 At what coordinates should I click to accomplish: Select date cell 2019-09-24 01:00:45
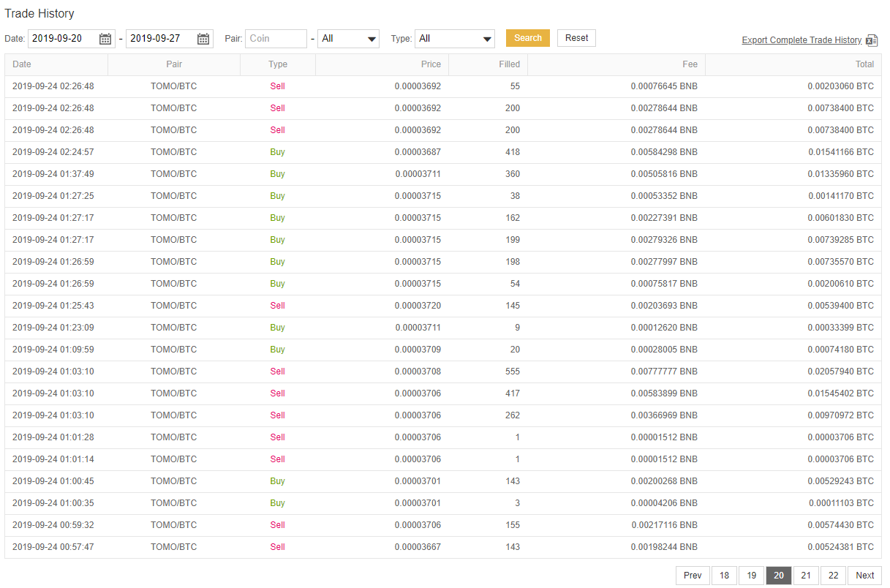(53, 481)
